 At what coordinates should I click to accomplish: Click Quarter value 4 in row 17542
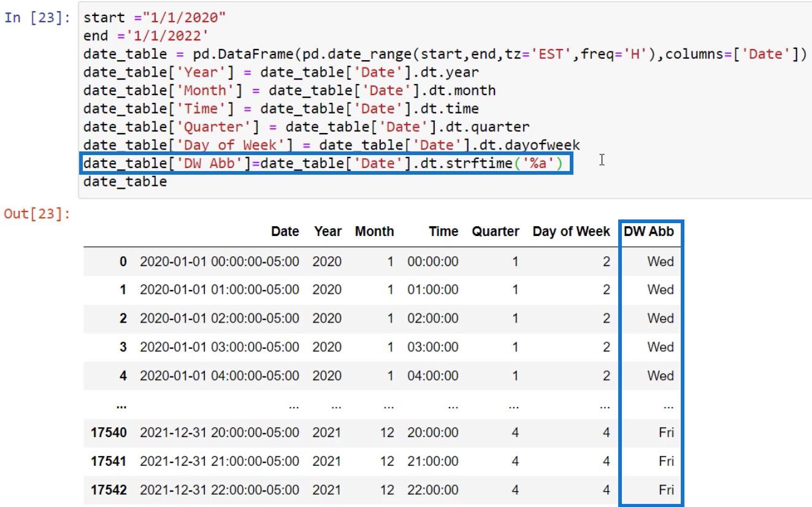point(515,490)
